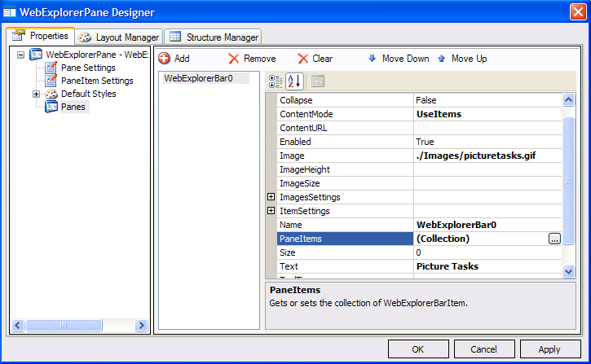Select the PaneItem Settings tree node

pyautogui.click(x=96, y=81)
